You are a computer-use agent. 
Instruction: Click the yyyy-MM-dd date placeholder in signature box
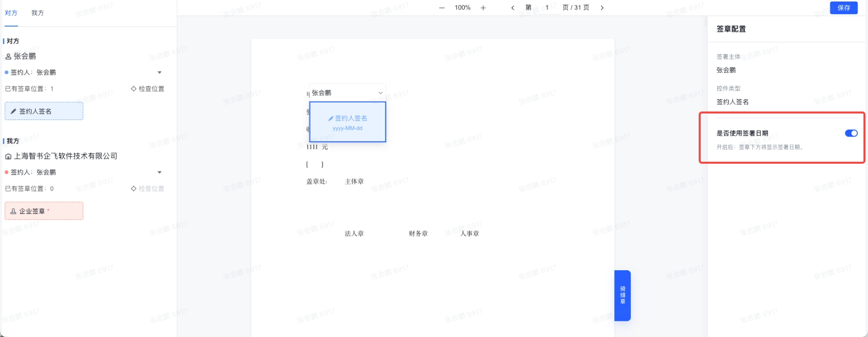coord(348,129)
